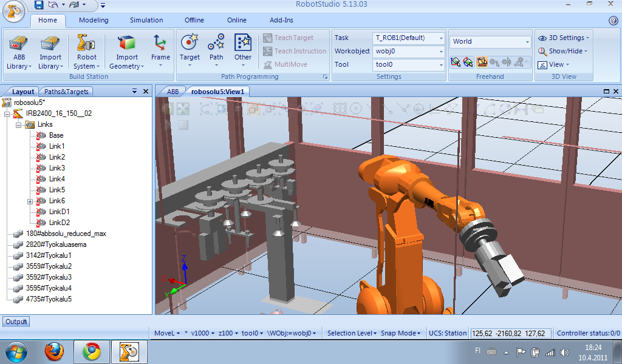Screen dimensions: 622x364
Task: Redo the last undone action
Action: click(x=73, y=5)
